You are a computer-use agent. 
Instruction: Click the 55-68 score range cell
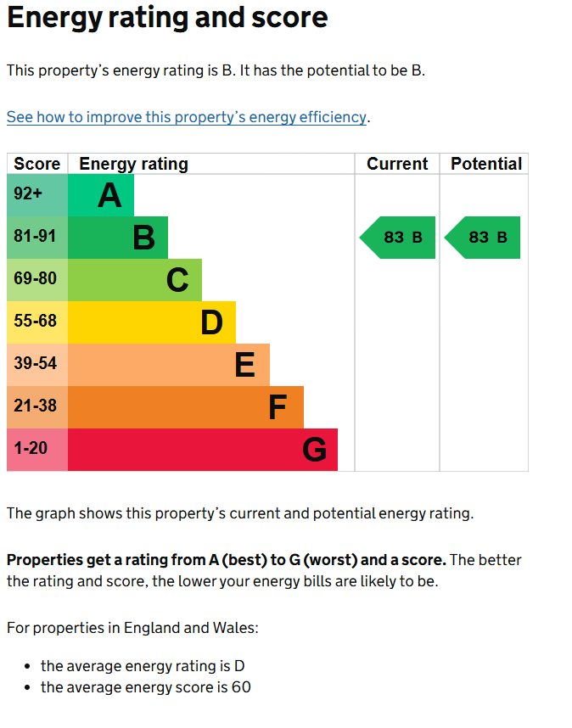[37, 322]
